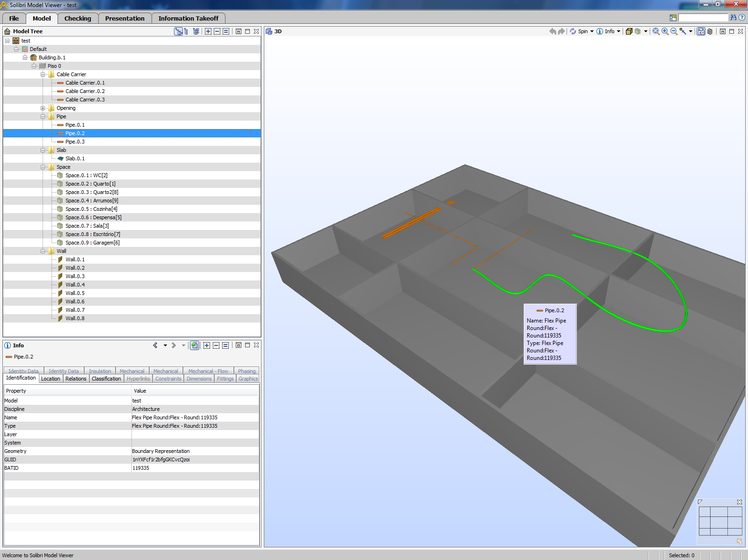Click the solid box display mode icon
The height and width of the screenshot is (560, 748).
(629, 31)
